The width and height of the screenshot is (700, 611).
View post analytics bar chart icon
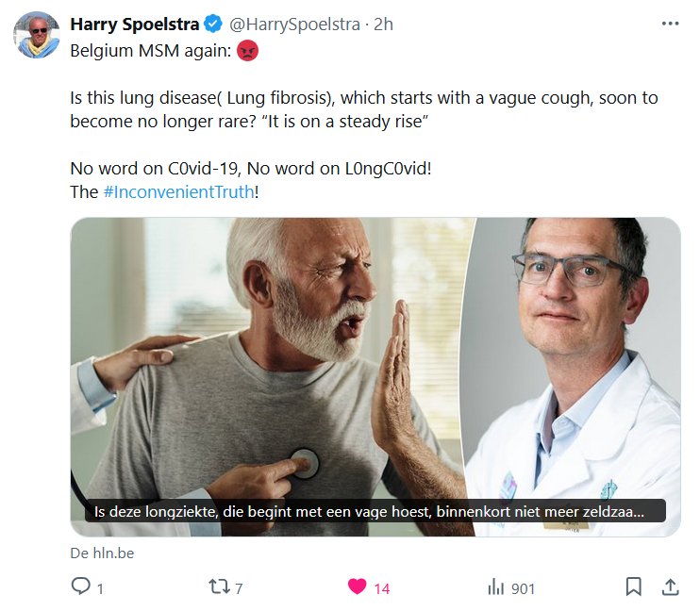point(495,587)
